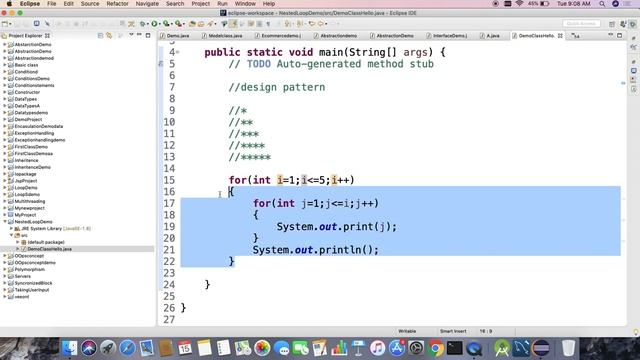The image size is (640, 360).
Task: Maximize the editor area
Action: point(620,36)
